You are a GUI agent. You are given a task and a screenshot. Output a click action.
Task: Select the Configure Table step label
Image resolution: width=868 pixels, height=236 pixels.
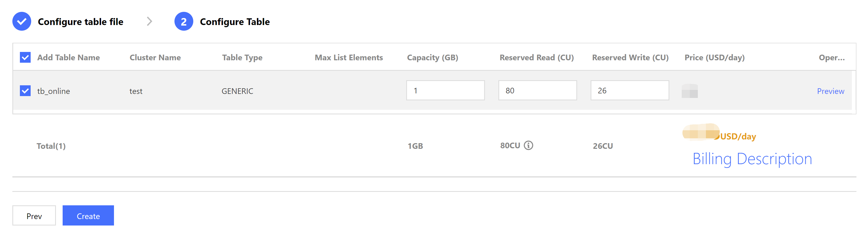tap(234, 22)
